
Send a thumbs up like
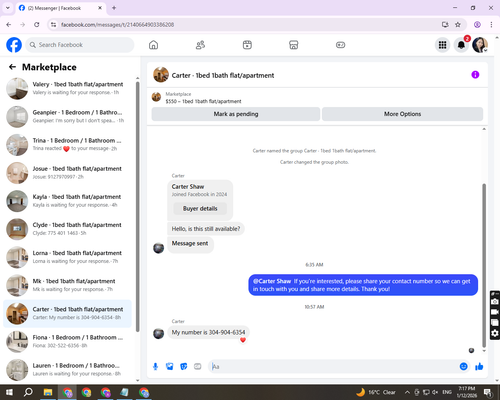pos(479,367)
